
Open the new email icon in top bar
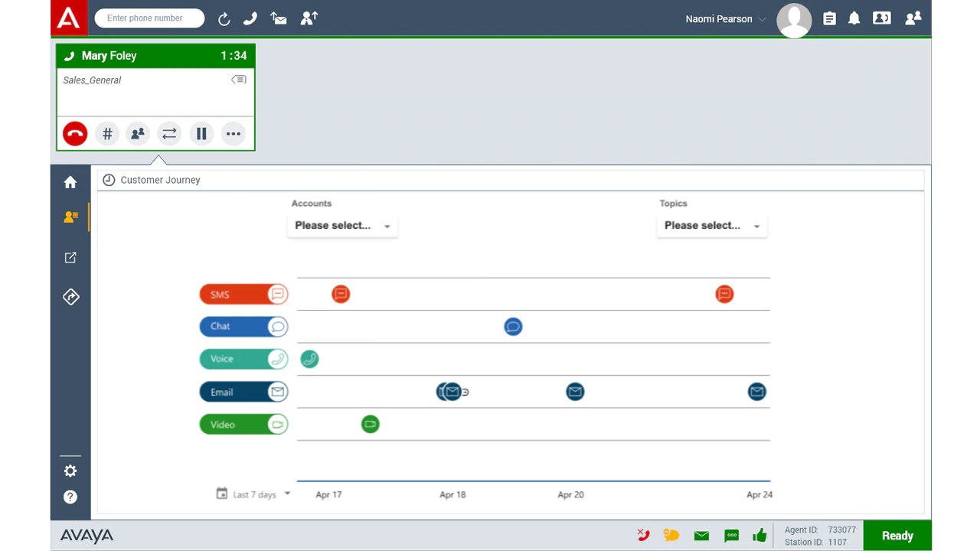279,18
